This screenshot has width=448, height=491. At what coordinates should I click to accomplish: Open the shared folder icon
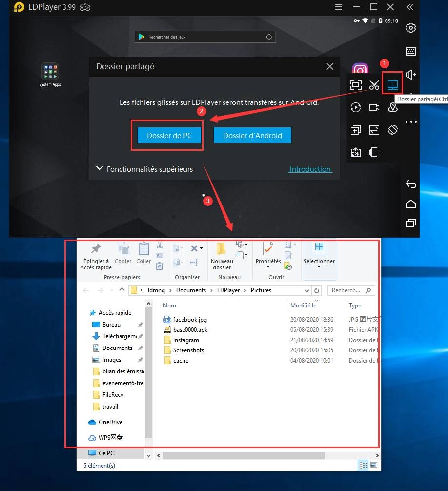pyautogui.click(x=392, y=84)
